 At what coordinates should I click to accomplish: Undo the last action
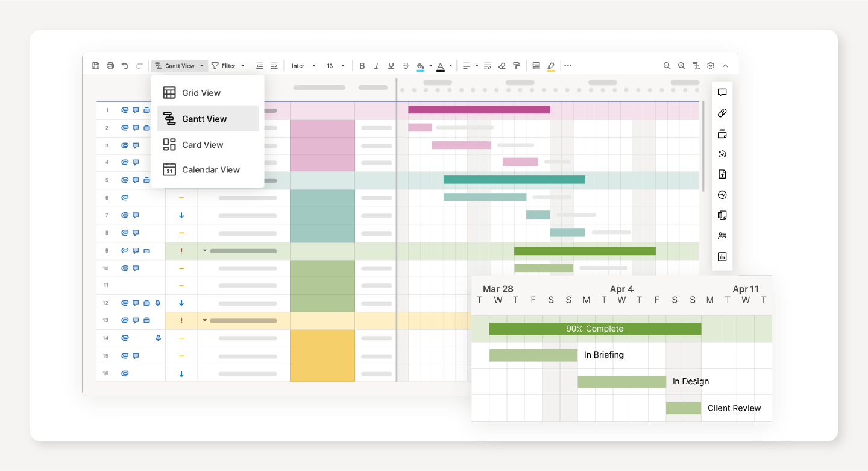point(125,66)
